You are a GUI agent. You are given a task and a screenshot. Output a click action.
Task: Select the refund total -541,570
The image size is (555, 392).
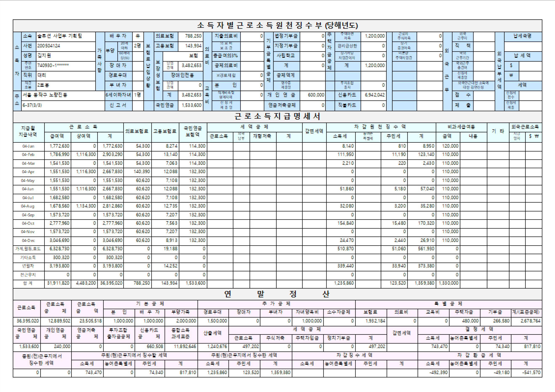tap(531, 373)
